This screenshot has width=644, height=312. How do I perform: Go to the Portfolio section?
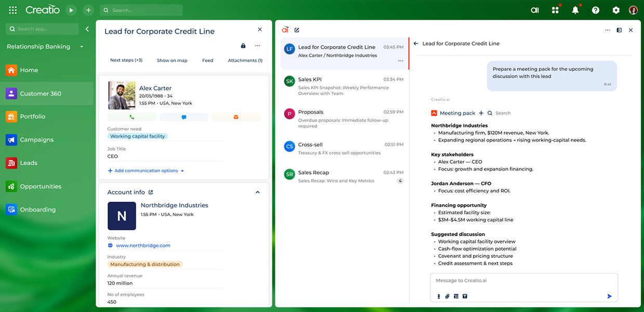(47, 116)
